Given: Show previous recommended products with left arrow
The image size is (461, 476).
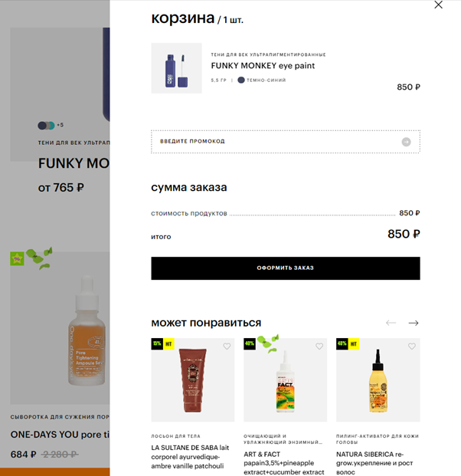Looking at the screenshot, I should [x=391, y=323].
